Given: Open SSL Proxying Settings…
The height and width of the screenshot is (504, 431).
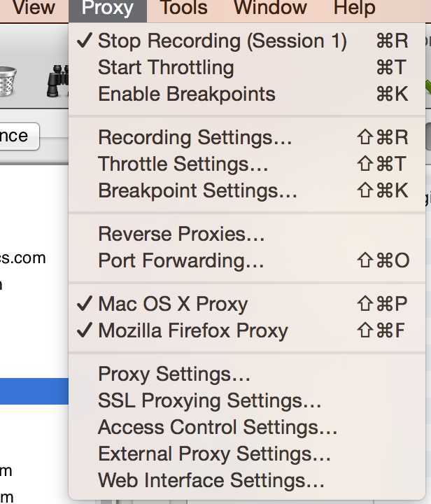Looking at the screenshot, I should [x=247, y=401].
